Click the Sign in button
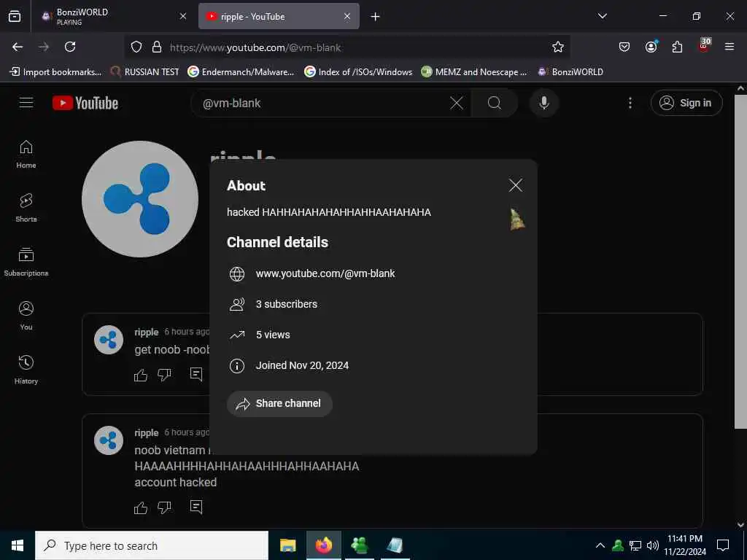Viewport: 747px width, 560px height. click(686, 103)
